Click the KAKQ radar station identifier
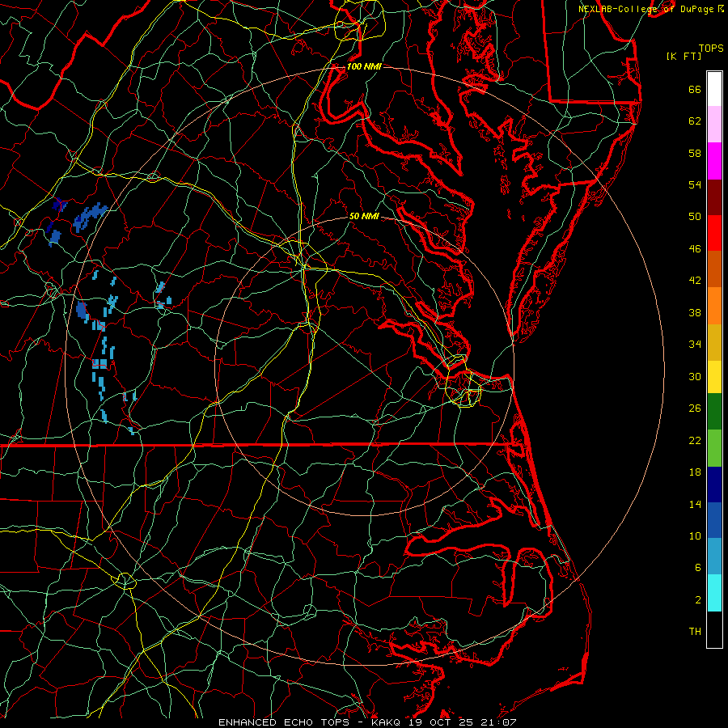Screen dimensions: 728x728 [387, 722]
